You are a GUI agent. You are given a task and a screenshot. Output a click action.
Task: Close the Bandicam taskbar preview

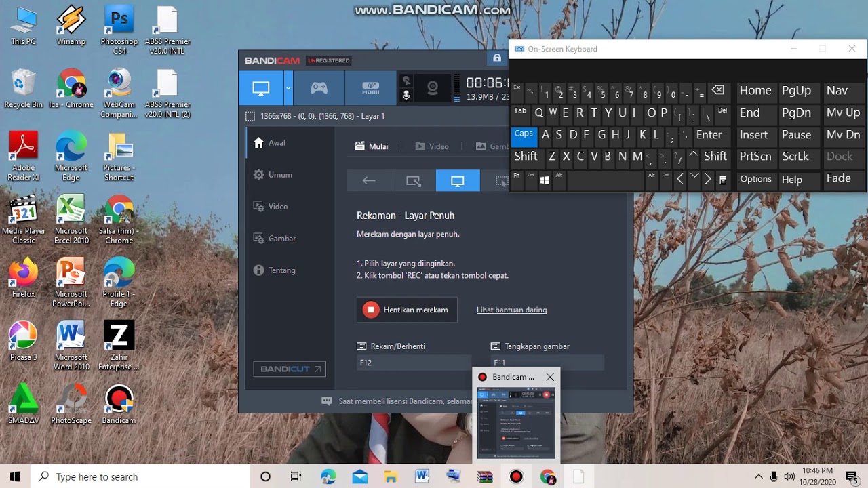coord(550,377)
